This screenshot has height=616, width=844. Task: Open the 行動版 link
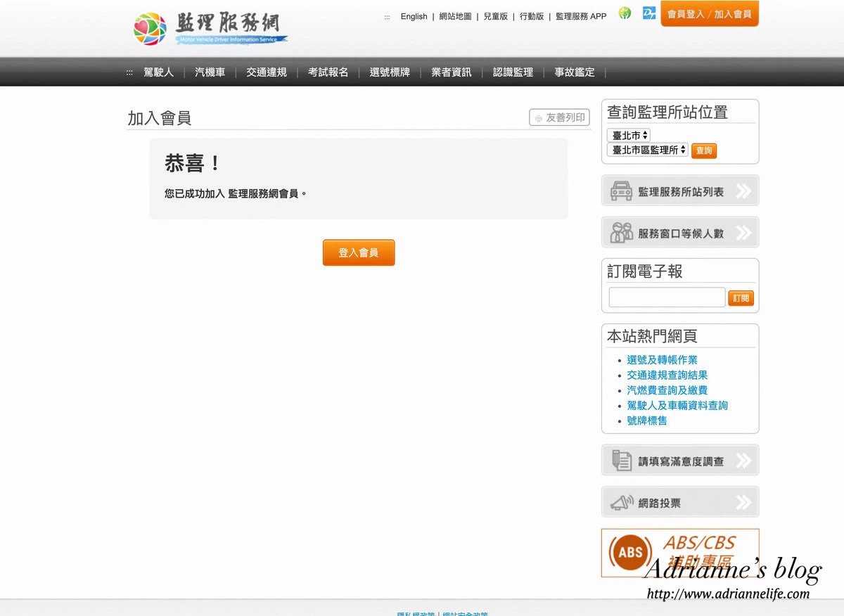pyautogui.click(x=532, y=16)
